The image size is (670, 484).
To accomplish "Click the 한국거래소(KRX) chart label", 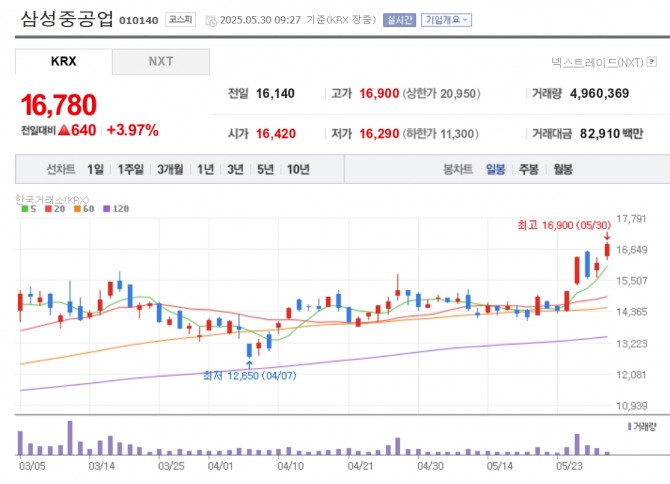I will point(52,200).
